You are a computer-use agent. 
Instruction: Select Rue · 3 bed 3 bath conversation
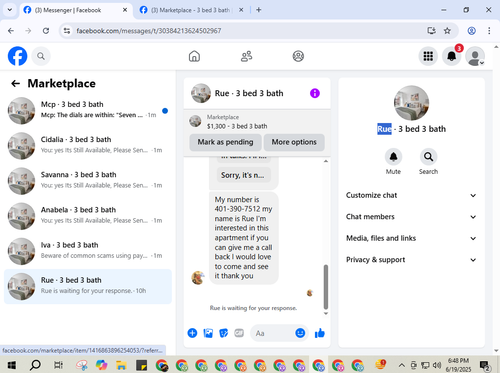click(88, 286)
